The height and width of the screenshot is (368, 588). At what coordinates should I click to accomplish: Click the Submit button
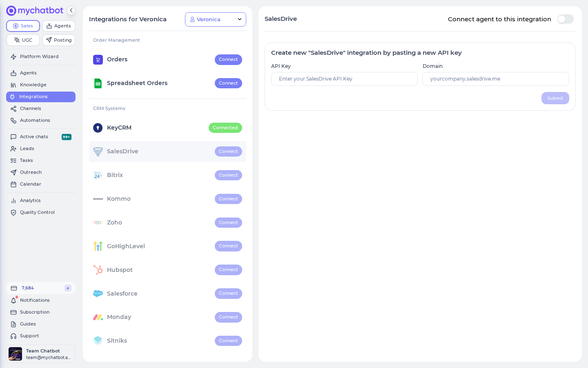555,98
